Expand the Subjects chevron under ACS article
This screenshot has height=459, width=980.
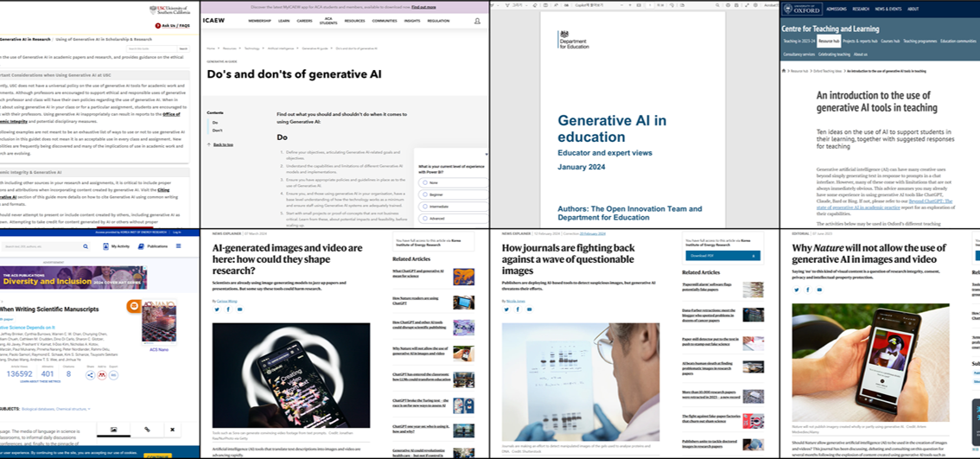point(89,409)
